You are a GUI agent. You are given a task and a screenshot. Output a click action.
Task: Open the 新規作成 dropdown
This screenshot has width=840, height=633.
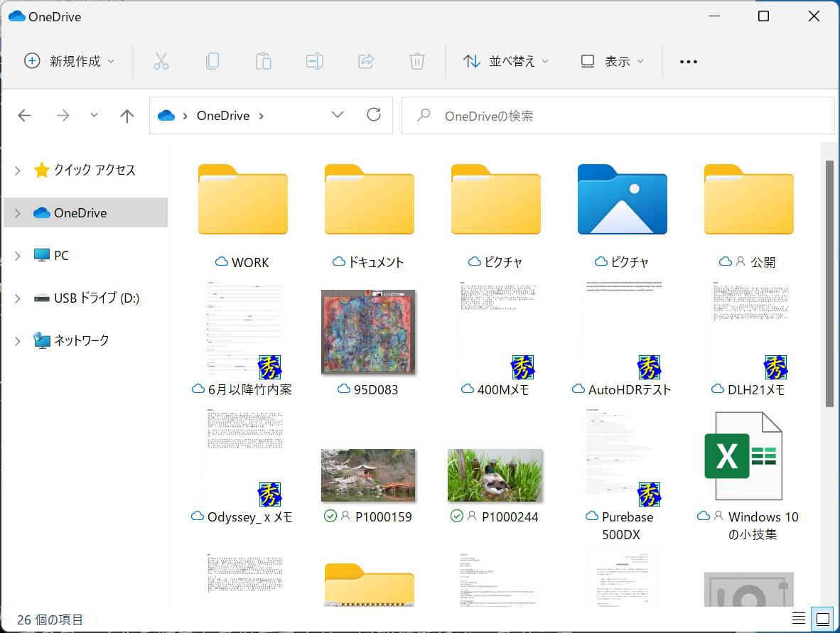point(70,61)
